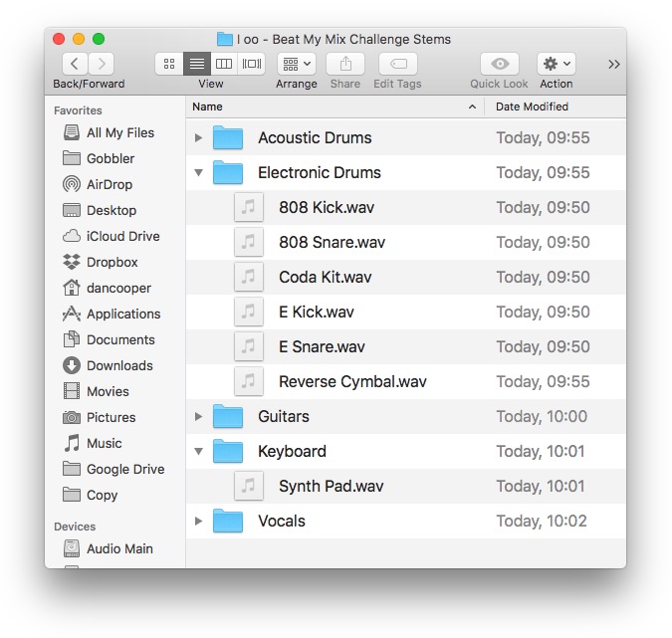The width and height of the screenshot is (672, 638).
Task: Select the Coda Kit.wav file
Action: (x=406, y=278)
